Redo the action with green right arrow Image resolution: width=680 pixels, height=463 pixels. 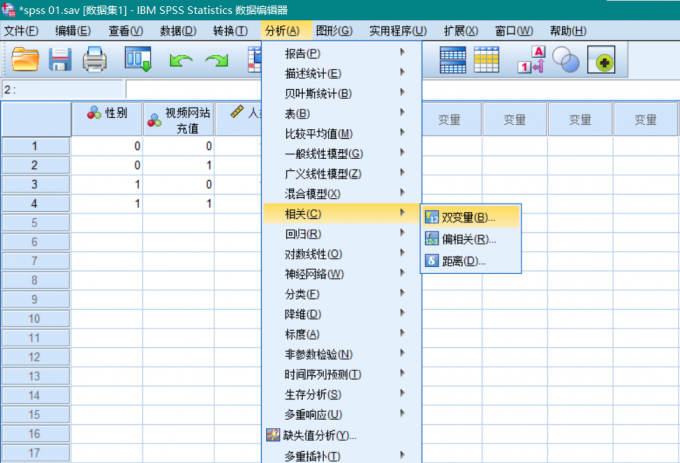coord(217,60)
